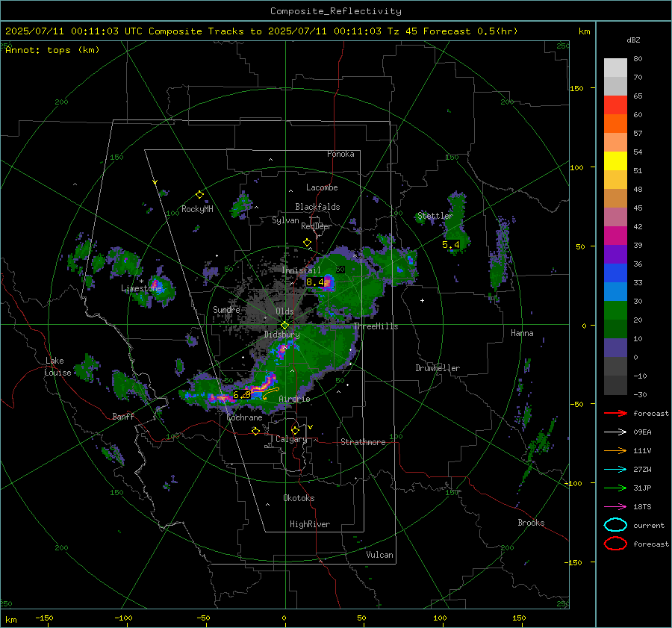Click the Lacombe city label
Image resolution: width=672 pixels, height=628 pixels.
pos(322,187)
